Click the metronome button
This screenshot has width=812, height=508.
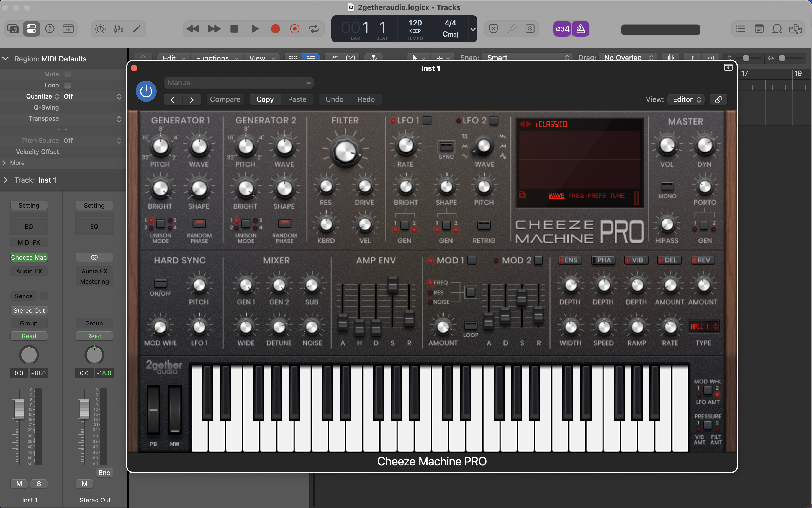point(581,29)
